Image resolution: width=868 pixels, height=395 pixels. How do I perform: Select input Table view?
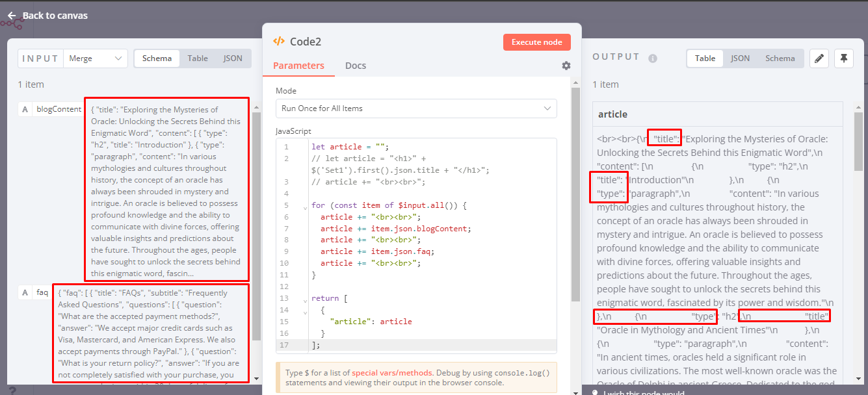[x=198, y=58]
